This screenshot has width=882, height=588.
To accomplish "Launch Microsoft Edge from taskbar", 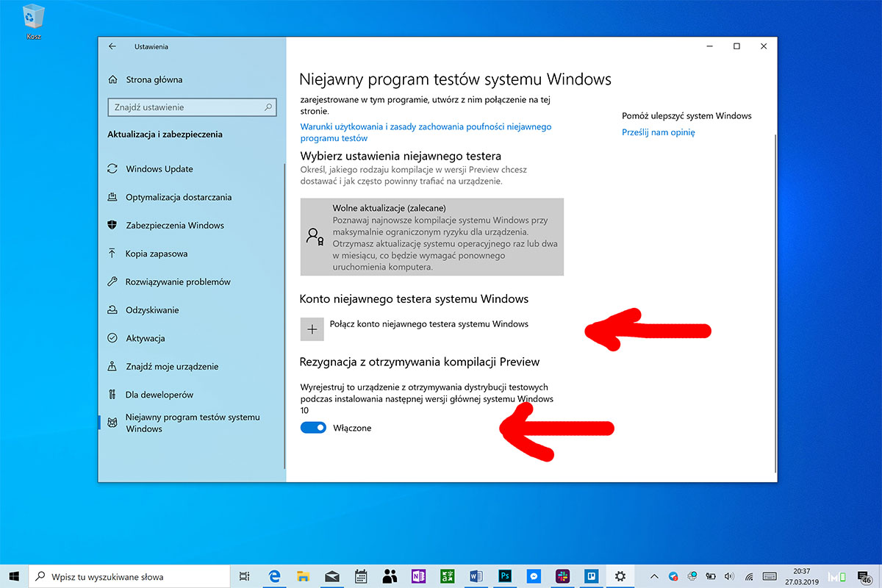I will (x=276, y=577).
